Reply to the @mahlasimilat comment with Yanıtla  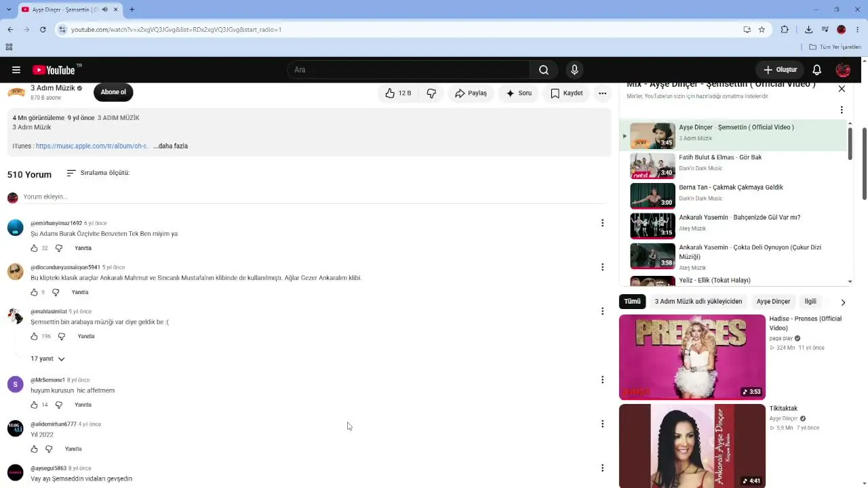[x=86, y=336]
